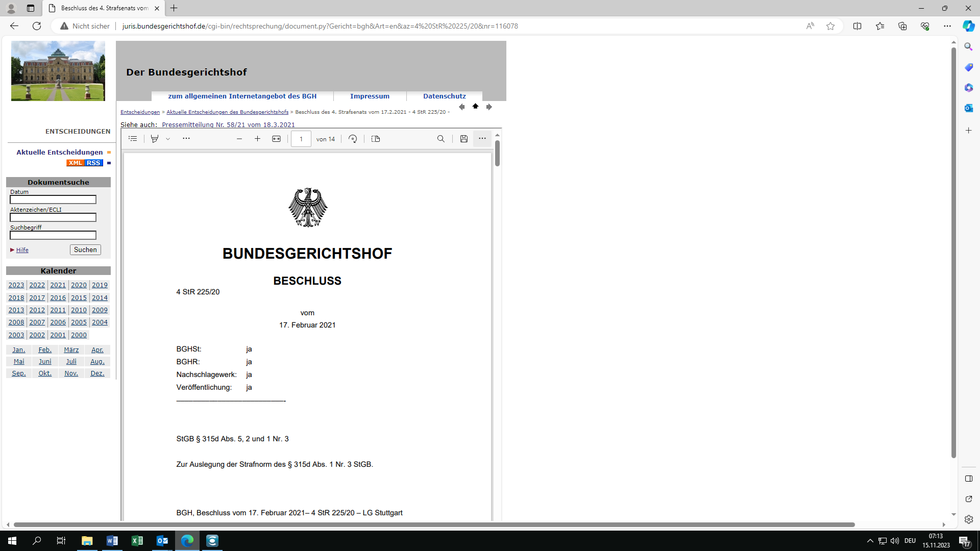Open the Pressemitteilung Nr. 58/21 link
This screenshot has height=551, width=980.
coord(228,124)
